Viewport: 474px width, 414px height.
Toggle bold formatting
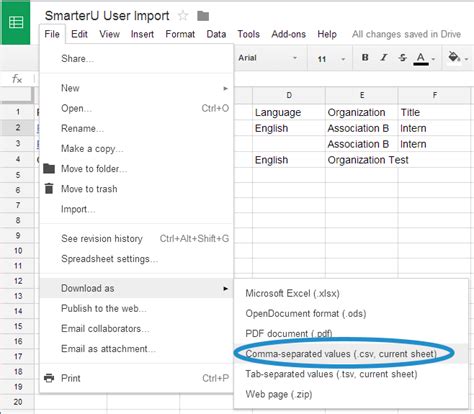365,58
